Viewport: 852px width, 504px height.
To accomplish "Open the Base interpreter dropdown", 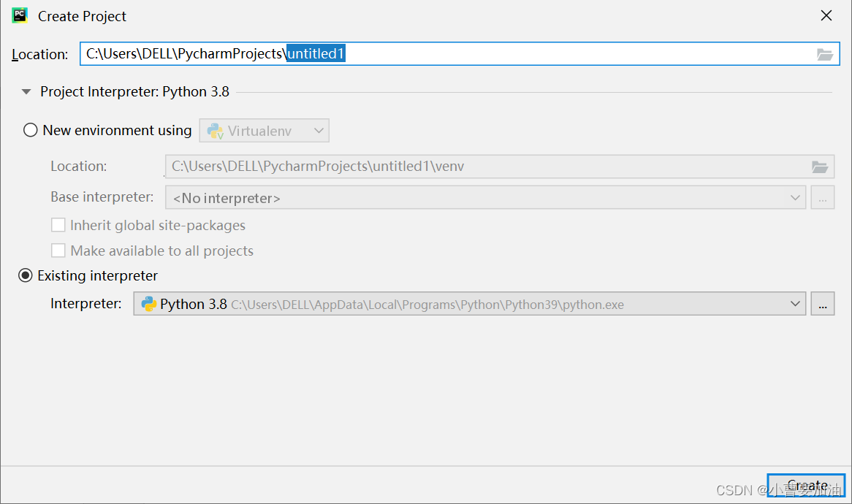I will coord(485,198).
